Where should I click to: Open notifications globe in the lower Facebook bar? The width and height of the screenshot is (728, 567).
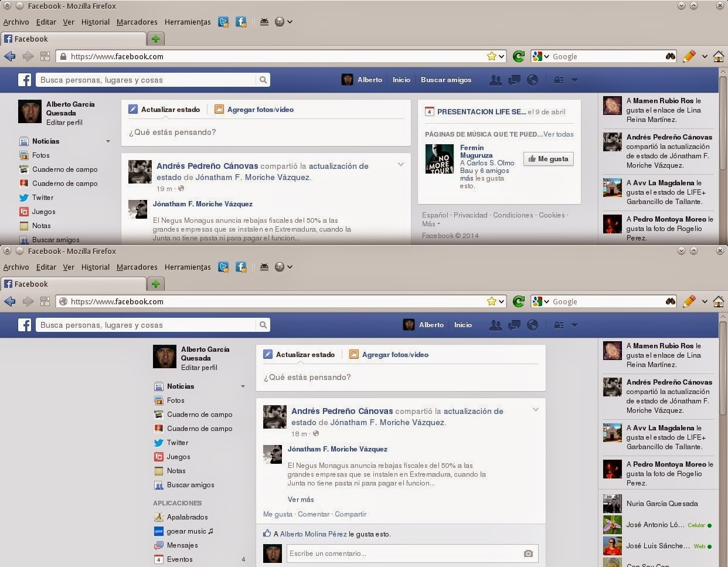[532, 325]
